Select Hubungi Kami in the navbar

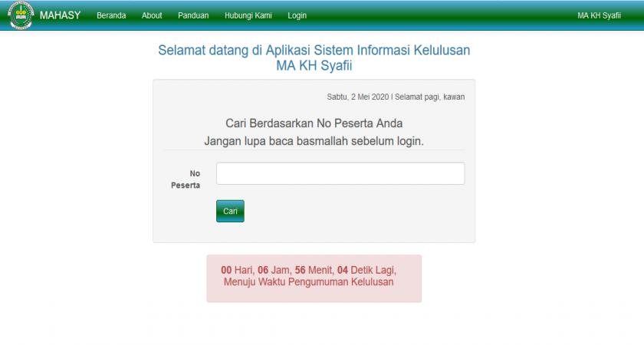[x=248, y=15]
